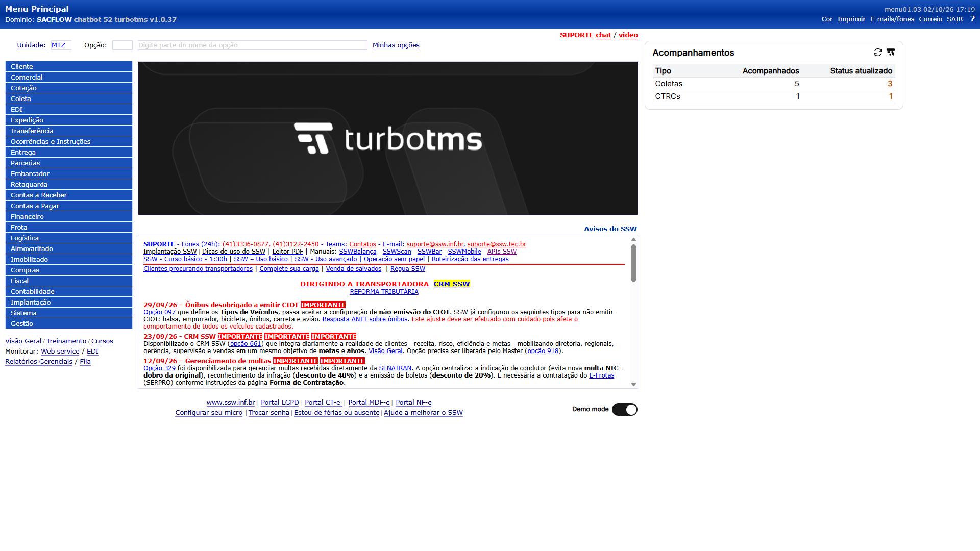Select the Fiscal menu item
This screenshot has width=980, height=551.
pos(69,281)
